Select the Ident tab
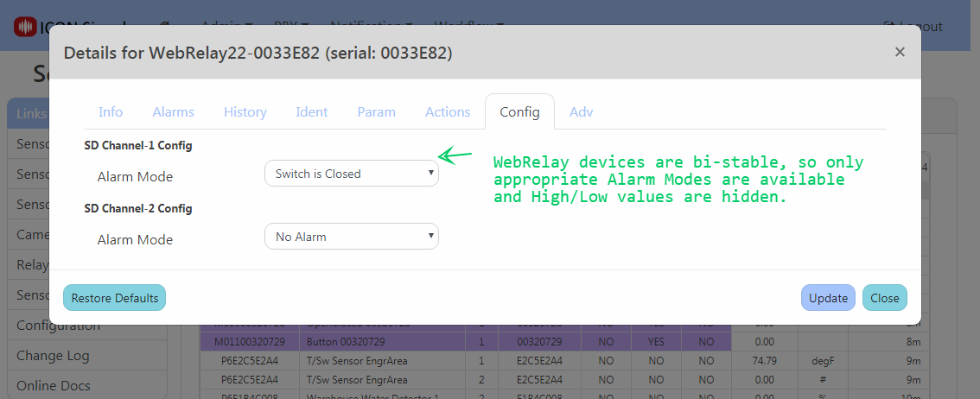This screenshot has height=399, width=980. click(311, 112)
